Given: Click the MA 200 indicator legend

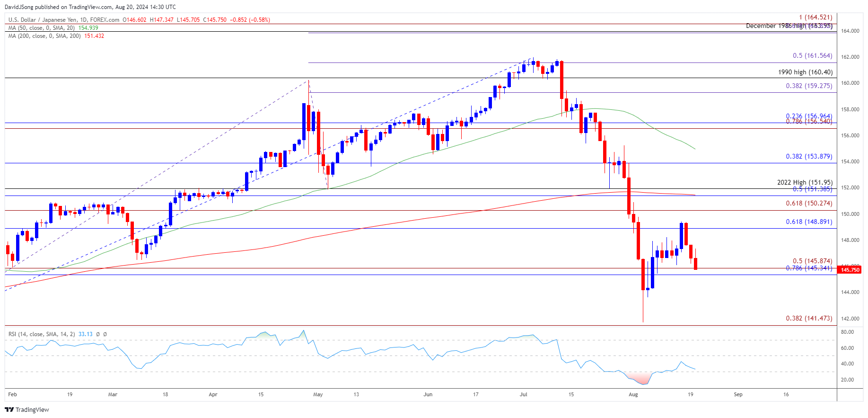Looking at the screenshot, I should coord(44,36).
